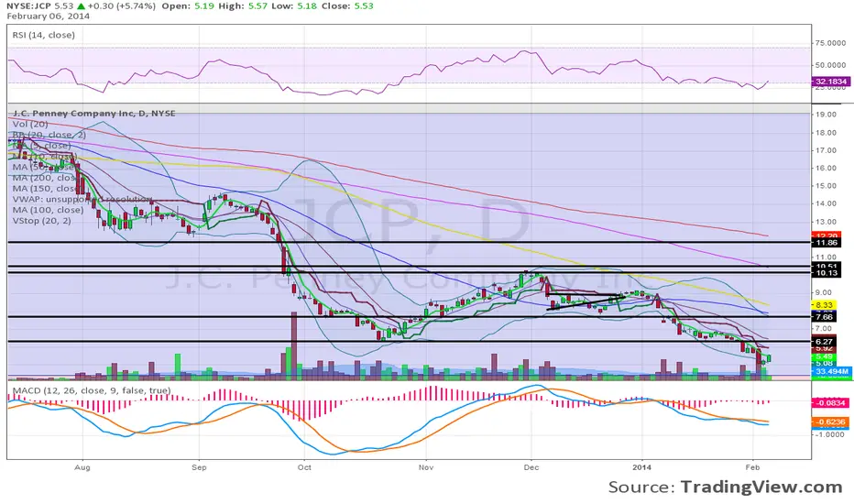Click the 10.13 horizontal level price label
This screenshot has width=854, height=504.
(824, 272)
